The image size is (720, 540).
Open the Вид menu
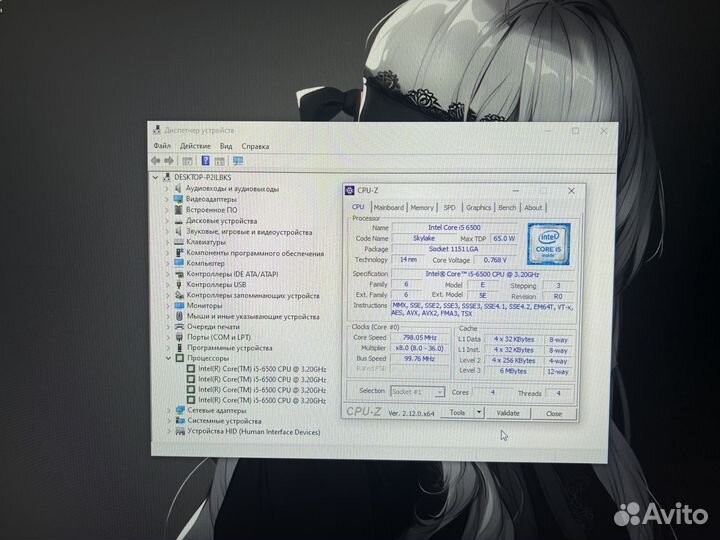[225, 146]
